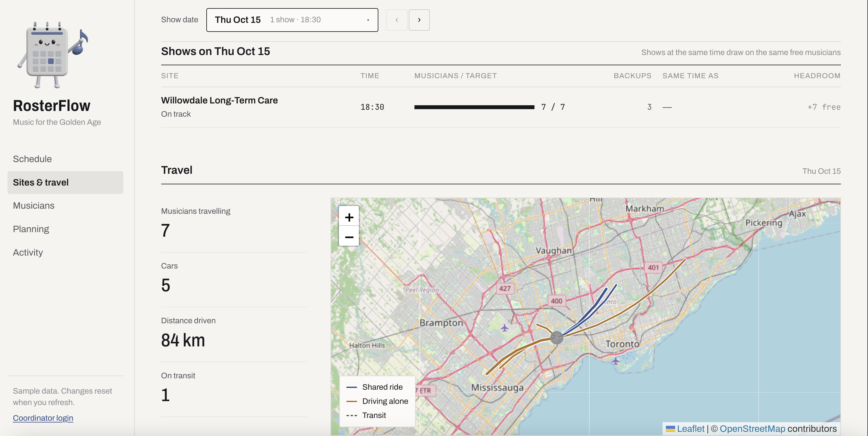This screenshot has width=868, height=436.
Task: Click the SITE column header
Action: pos(170,76)
